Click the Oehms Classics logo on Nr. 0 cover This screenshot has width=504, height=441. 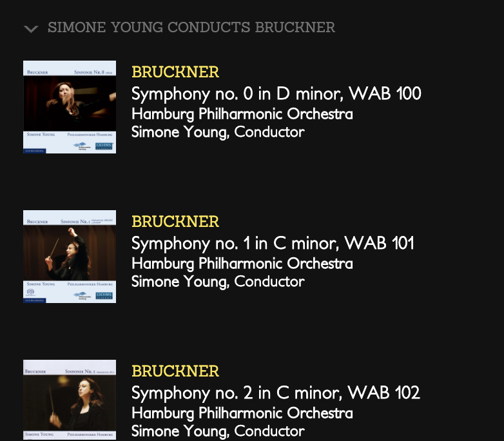[104, 146]
